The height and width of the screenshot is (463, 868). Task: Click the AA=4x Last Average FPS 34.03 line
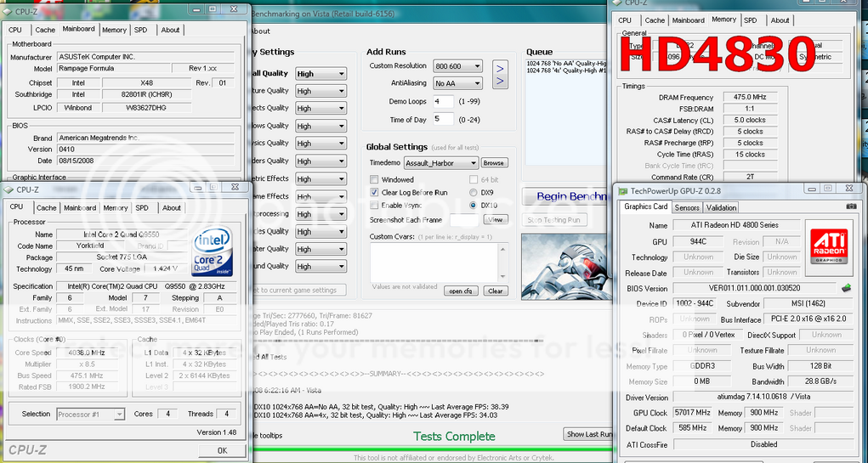click(x=376, y=415)
